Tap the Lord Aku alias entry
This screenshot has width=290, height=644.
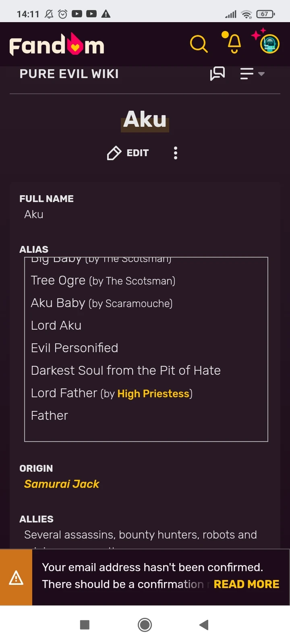(56, 325)
